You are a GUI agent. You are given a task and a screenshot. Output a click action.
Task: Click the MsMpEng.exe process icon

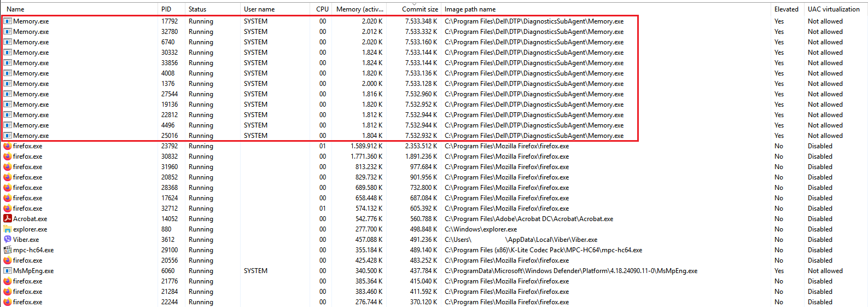[8, 271]
